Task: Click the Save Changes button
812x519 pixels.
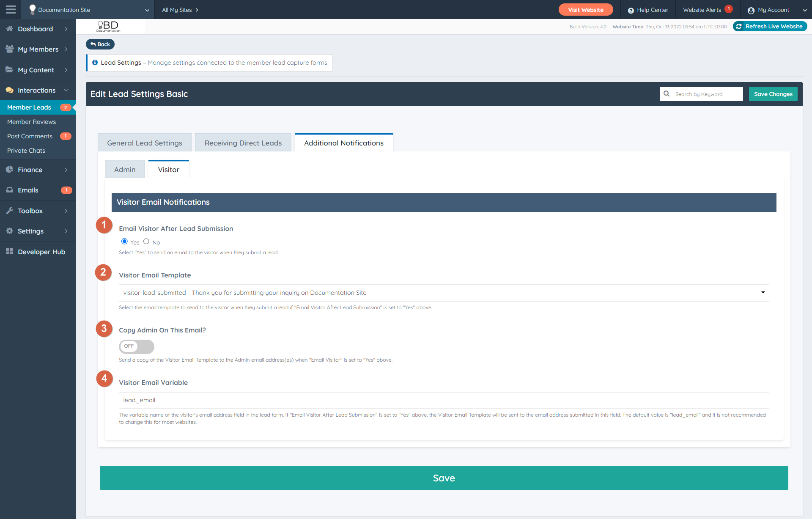Action: (x=773, y=94)
